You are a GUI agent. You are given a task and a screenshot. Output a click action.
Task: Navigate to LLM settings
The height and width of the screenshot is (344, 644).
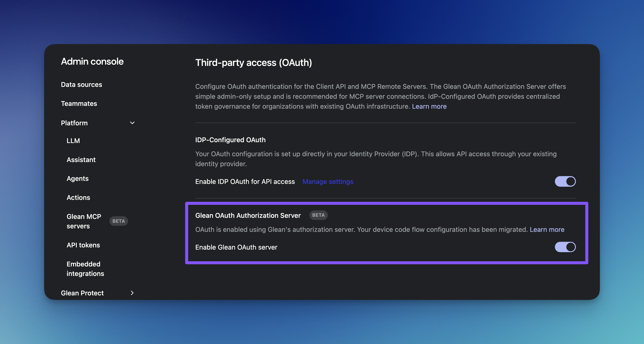[x=73, y=140]
